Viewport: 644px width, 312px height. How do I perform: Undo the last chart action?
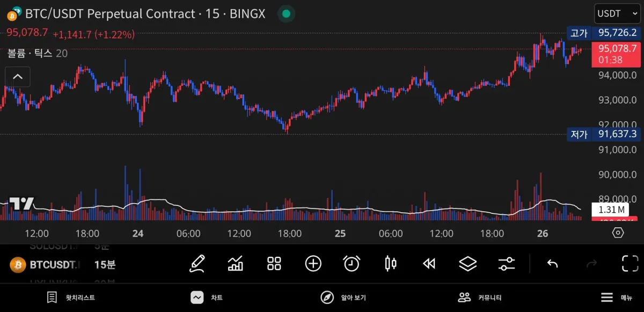coord(552,264)
